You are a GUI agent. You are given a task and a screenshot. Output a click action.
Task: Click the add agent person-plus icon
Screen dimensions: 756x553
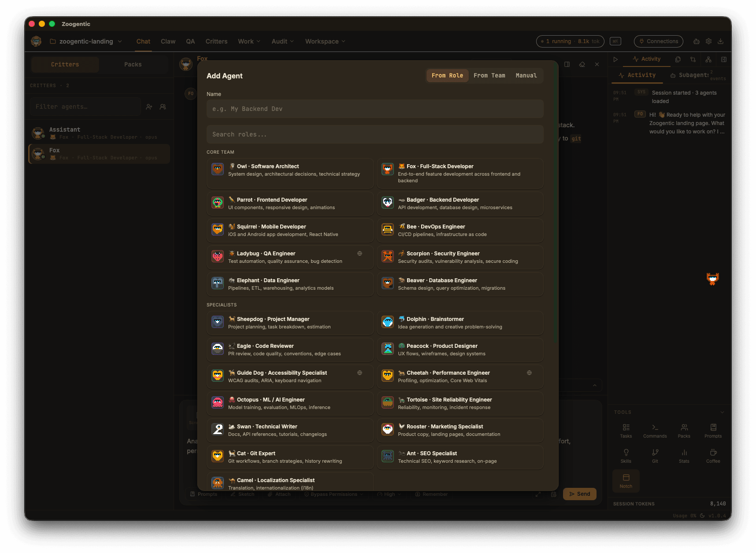[149, 107]
